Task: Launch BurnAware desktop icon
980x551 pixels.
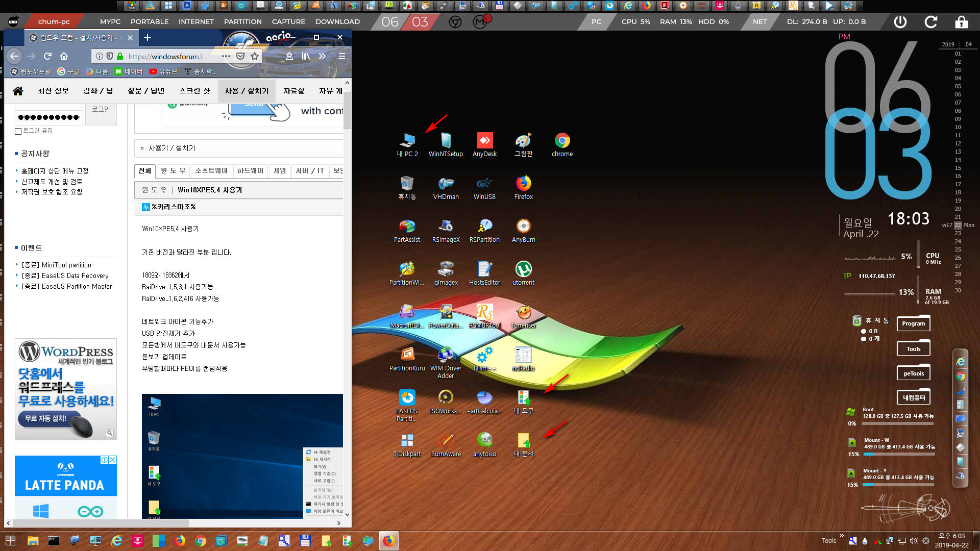Action: 446,444
